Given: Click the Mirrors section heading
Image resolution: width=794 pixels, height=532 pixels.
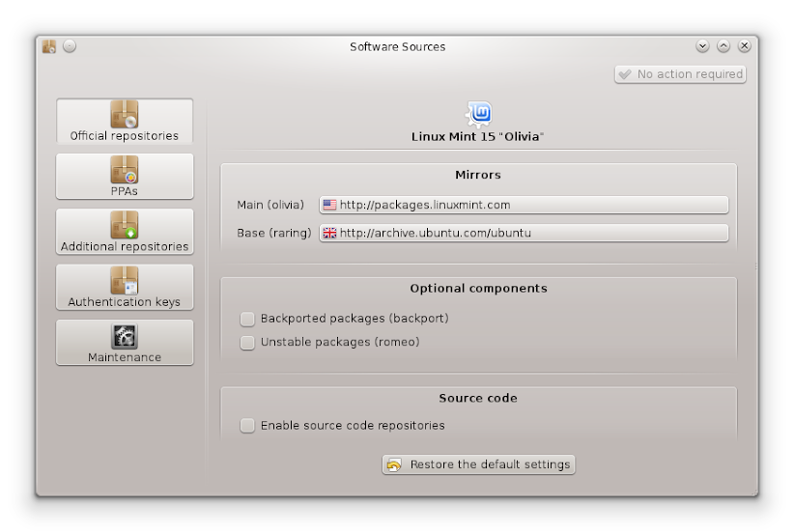Looking at the screenshot, I should point(478,175).
